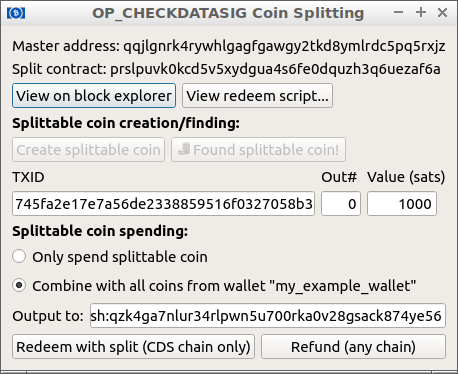Click Redeem with split (CDS chain only)
458x374 pixels.
(x=133, y=347)
